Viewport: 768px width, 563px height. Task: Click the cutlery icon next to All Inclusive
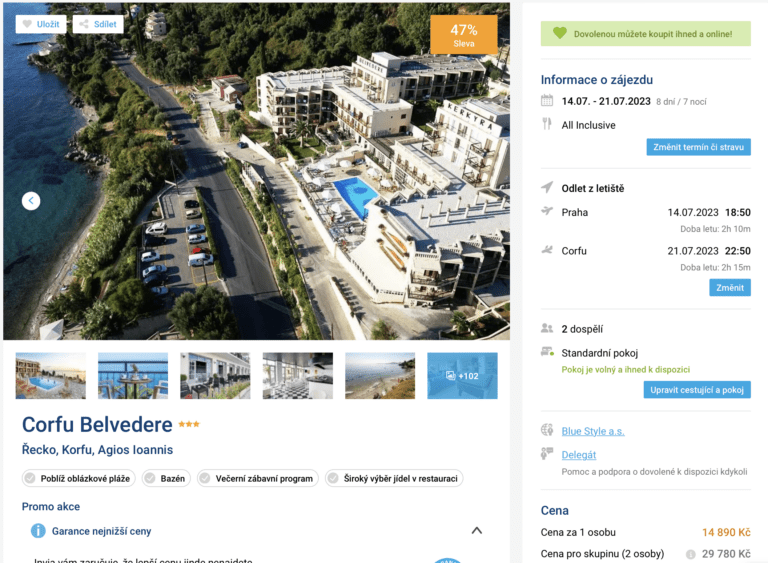(547, 124)
